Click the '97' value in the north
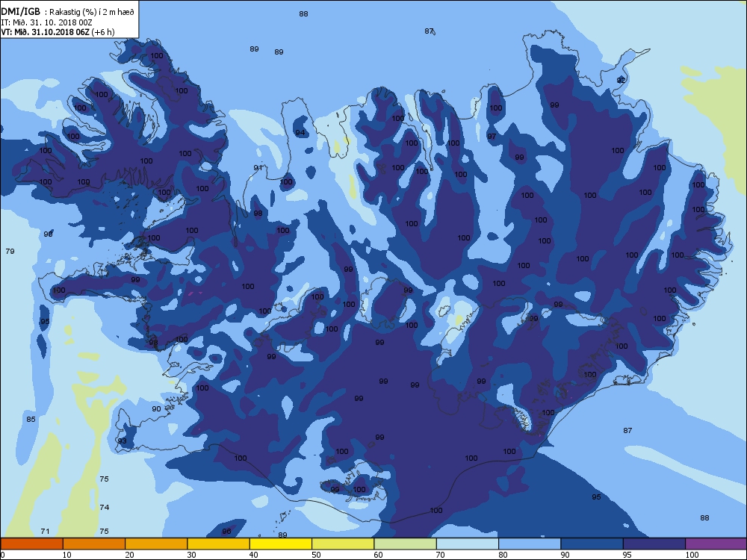Viewport: 747px width, 560px height. pos(492,136)
